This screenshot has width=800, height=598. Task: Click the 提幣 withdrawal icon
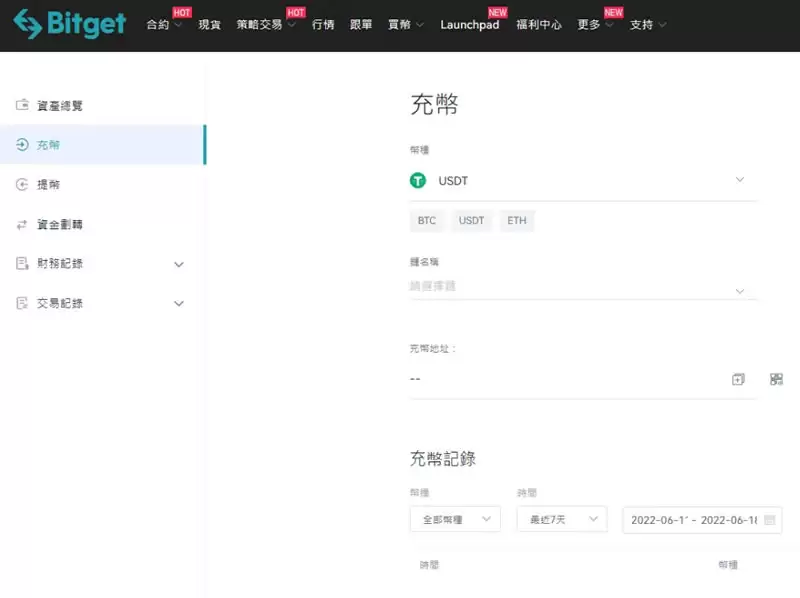click(x=22, y=184)
